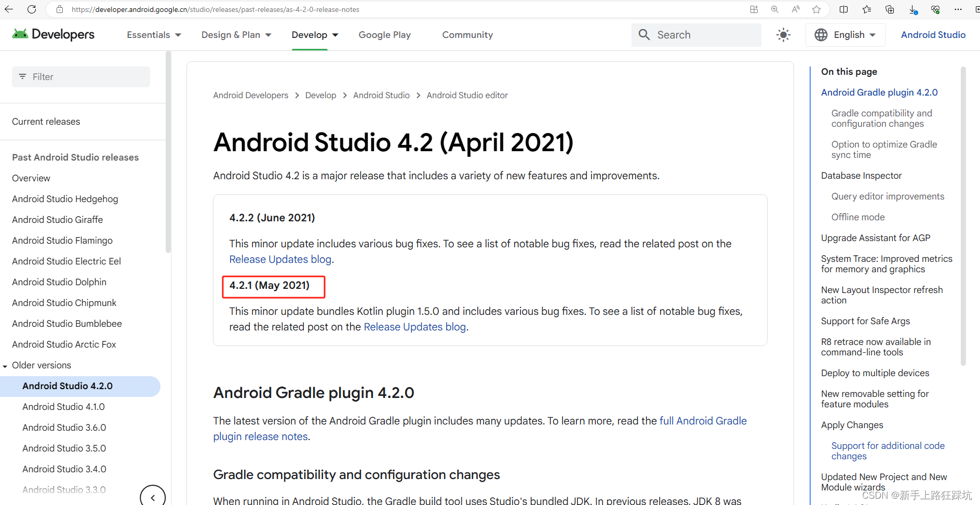Screen dimensions: 980x505
Task: Click Android Developers breadcrumb
Action: (250, 95)
